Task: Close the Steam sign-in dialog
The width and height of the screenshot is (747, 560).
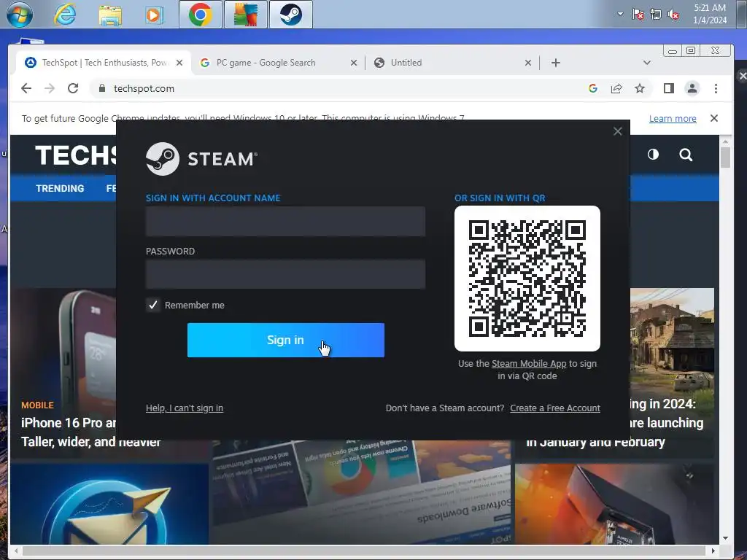Action: 617,131
